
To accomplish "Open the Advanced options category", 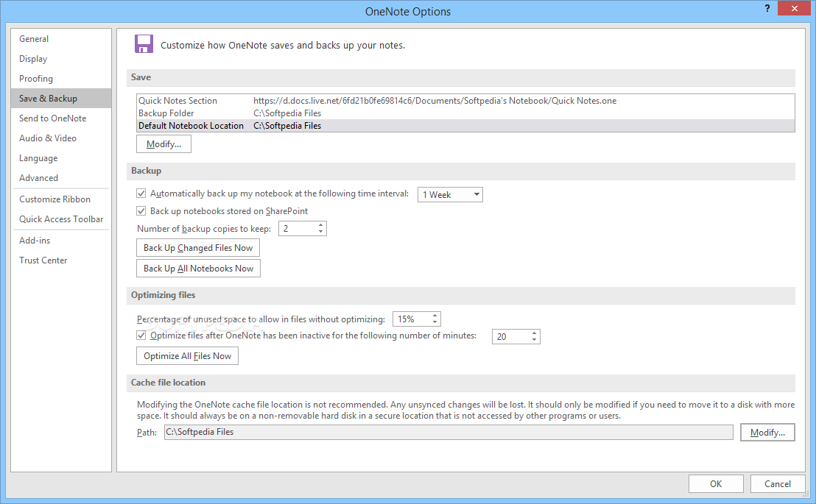I will click(61, 178).
